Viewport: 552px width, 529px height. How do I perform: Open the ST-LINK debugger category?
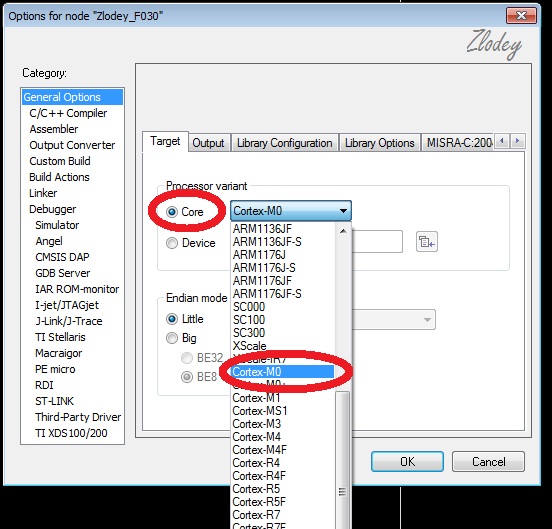(x=55, y=401)
